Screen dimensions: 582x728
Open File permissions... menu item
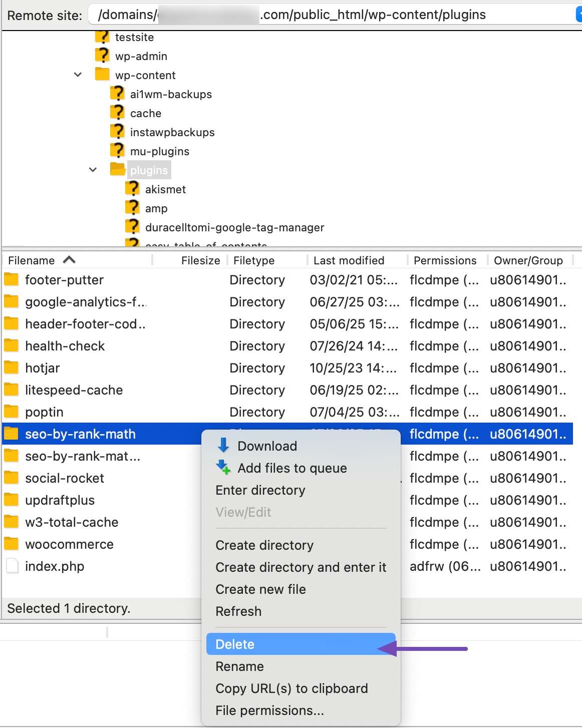[x=301, y=710]
